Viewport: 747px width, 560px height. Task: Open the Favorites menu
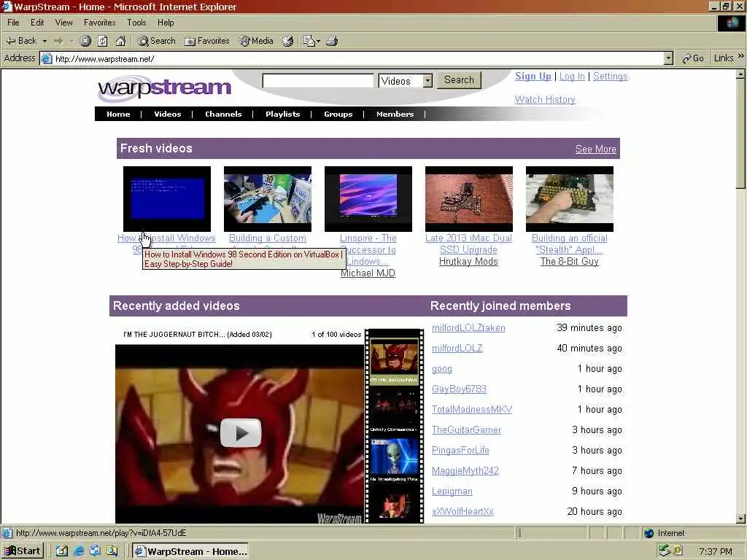pyautogui.click(x=99, y=23)
